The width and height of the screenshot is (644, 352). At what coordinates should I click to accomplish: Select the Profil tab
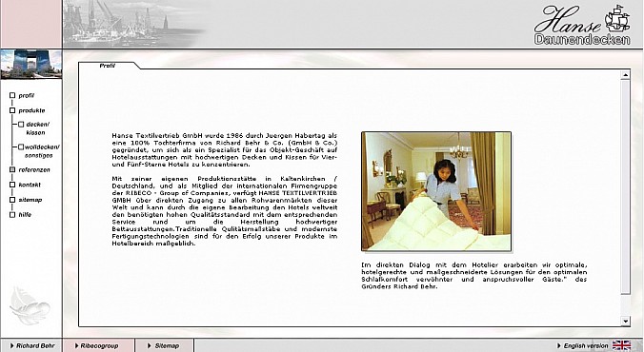click(108, 66)
